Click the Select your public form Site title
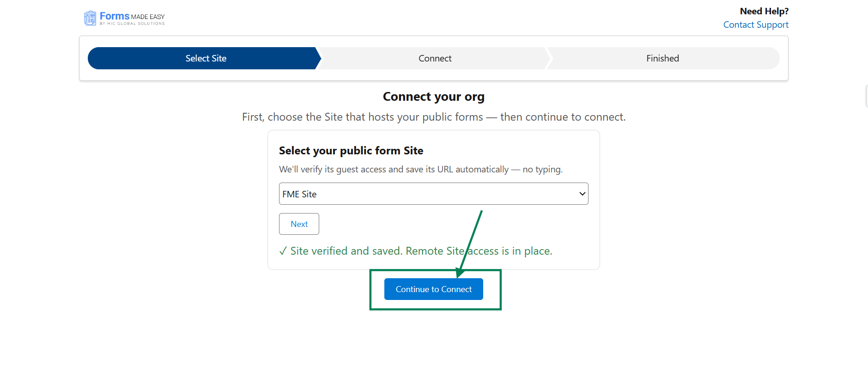 click(x=351, y=151)
